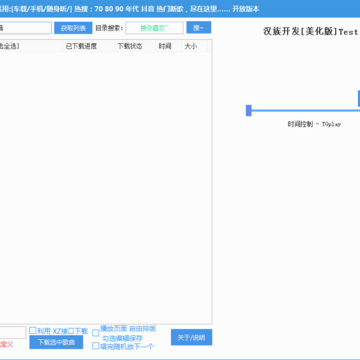Sort by 已下载进度 column header
Image resolution: width=360 pixels, height=360 pixels.
(89, 46)
